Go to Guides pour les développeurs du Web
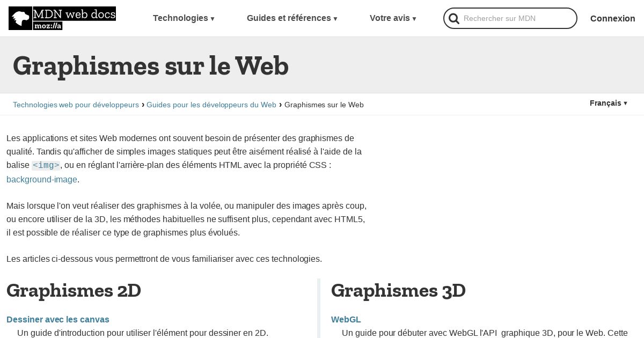Image resolution: width=644 pixels, height=338 pixels. [x=211, y=105]
